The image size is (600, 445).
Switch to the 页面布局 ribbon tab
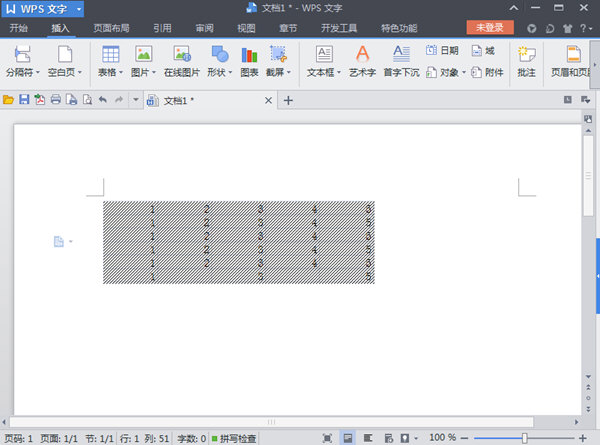111,28
